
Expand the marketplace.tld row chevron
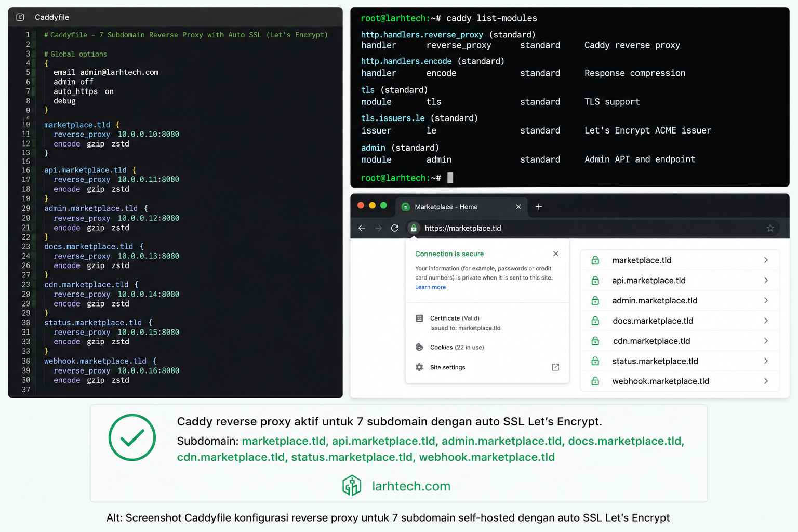pos(766,260)
